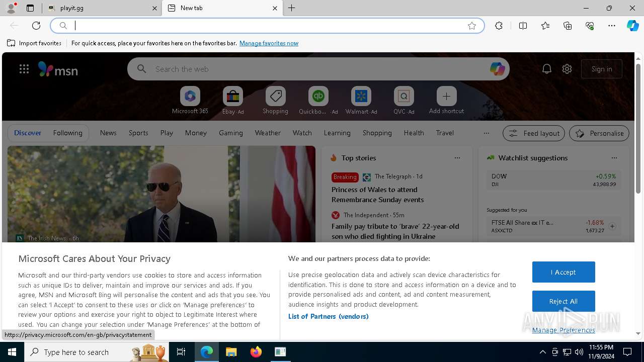
Task: Open Browser essentials icon
Action: tap(590, 26)
